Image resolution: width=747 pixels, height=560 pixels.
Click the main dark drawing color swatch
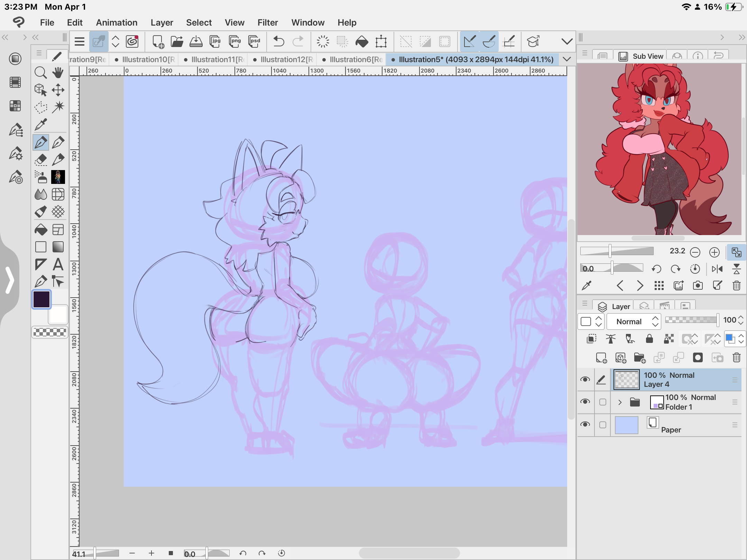pos(41,299)
